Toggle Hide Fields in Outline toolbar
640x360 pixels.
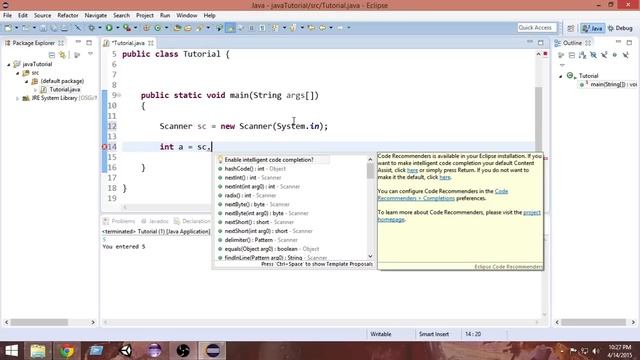(x=593, y=55)
